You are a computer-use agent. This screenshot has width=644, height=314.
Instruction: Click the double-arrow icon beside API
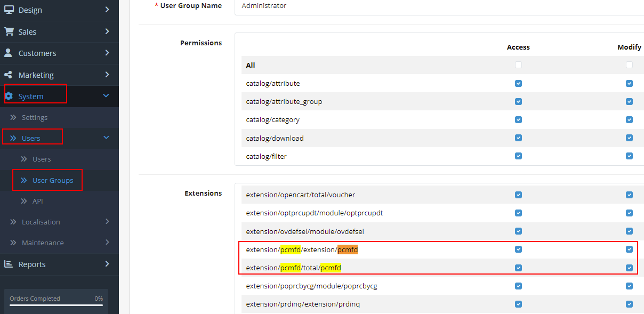pos(24,201)
